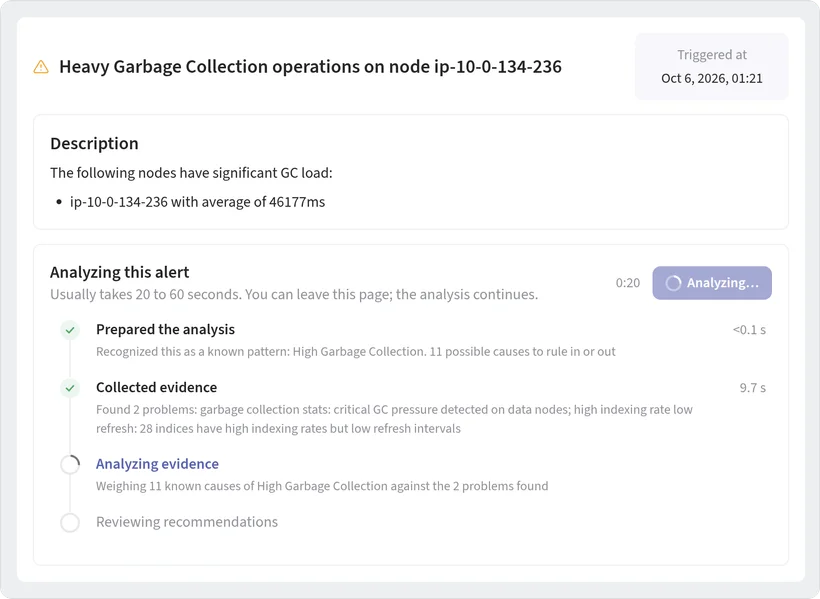Click the Analyzing... button
This screenshot has width=820, height=599.
[x=712, y=283]
